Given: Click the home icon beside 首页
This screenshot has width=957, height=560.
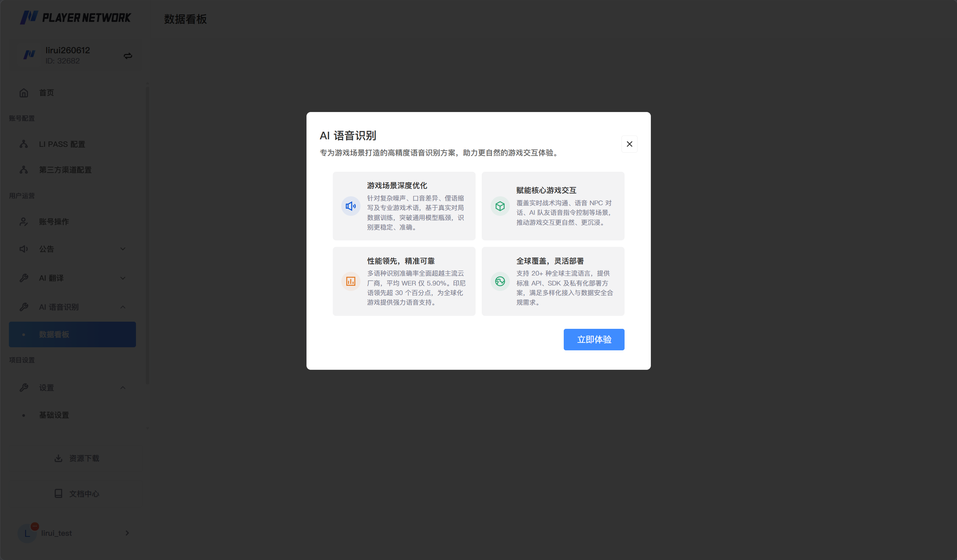Looking at the screenshot, I should pyautogui.click(x=24, y=93).
